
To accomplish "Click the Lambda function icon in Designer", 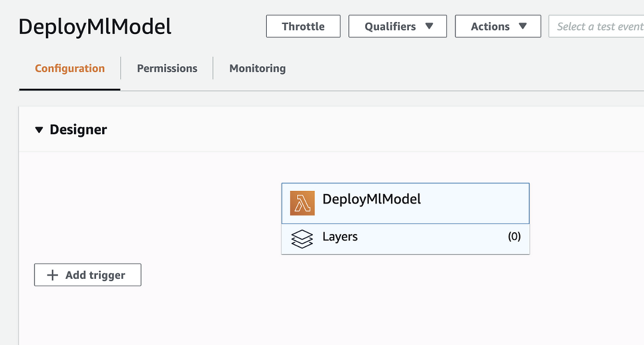I will (301, 203).
